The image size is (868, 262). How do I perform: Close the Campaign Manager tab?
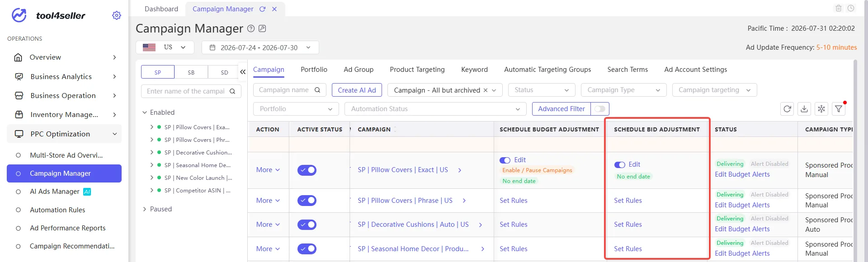point(274,9)
